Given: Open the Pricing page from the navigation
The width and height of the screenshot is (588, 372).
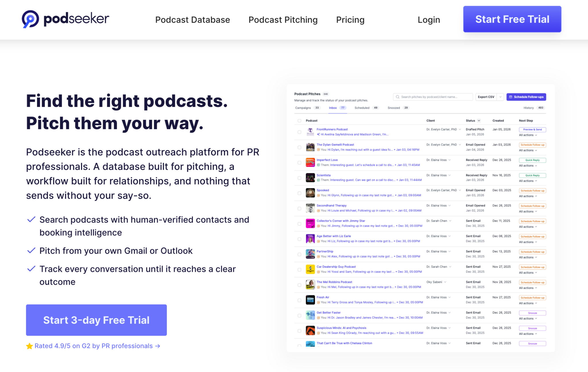Looking at the screenshot, I should [x=350, y=20].
